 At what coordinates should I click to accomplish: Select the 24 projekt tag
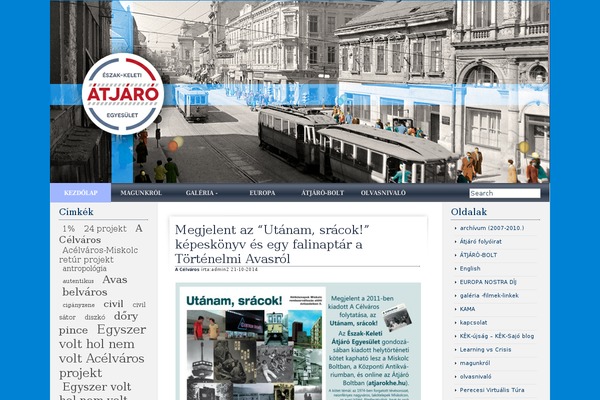pos(105,229)
